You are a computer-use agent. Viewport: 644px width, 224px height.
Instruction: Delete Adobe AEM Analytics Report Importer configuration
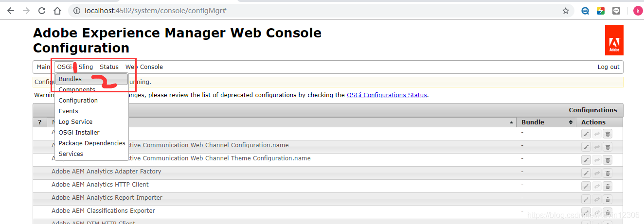tap(608, 199)
